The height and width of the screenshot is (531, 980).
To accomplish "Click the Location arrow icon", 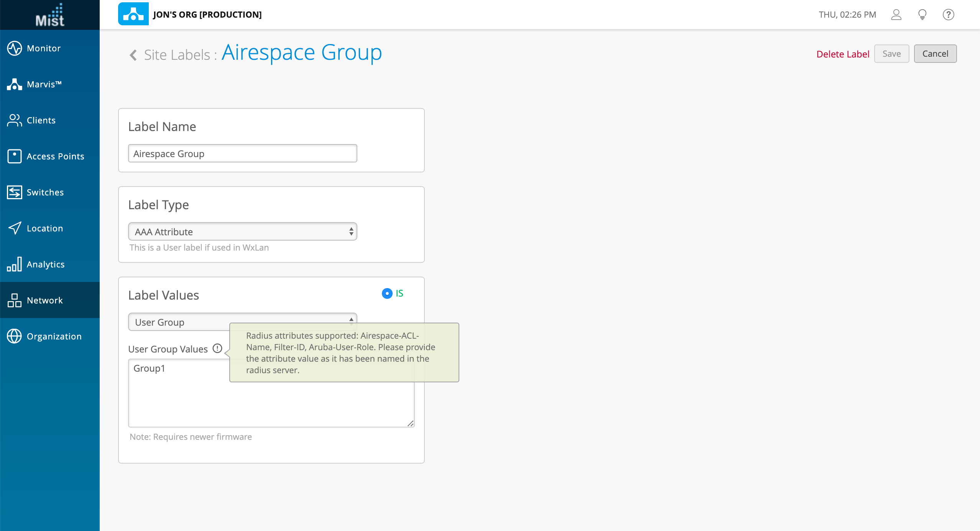I will 15,228.
